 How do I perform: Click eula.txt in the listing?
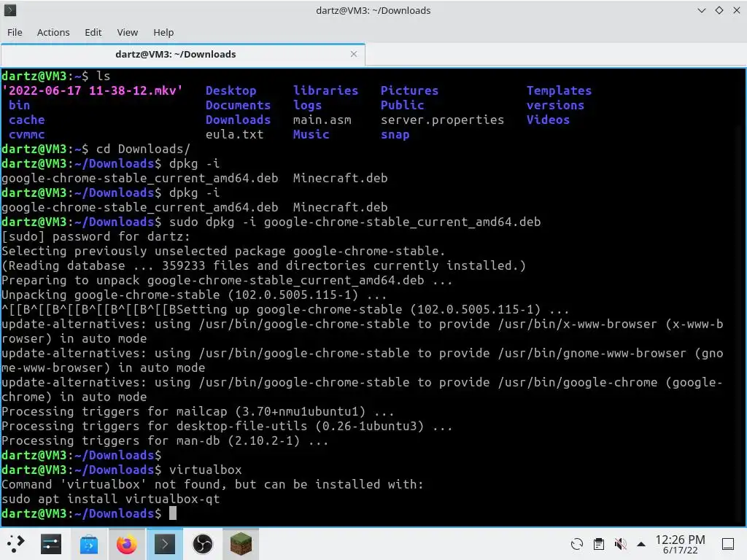pos(234,134)
